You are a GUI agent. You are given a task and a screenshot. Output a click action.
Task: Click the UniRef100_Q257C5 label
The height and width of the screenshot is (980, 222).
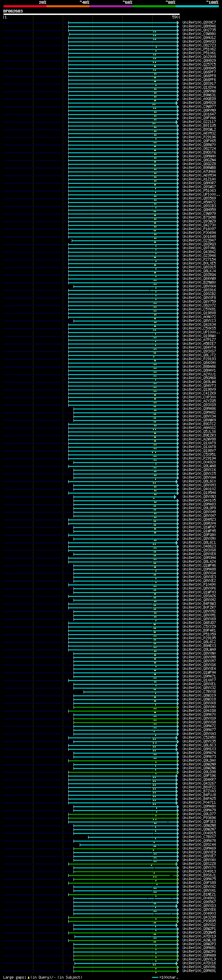coord(199,64)
